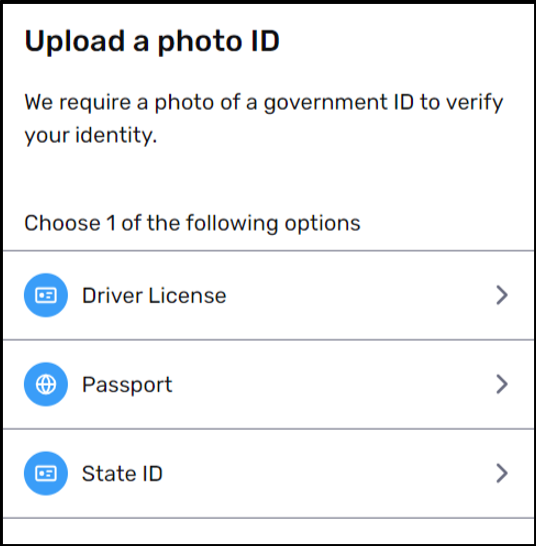Click "your identity." text in the description
The image size is (536, 546).
(91, 135)
